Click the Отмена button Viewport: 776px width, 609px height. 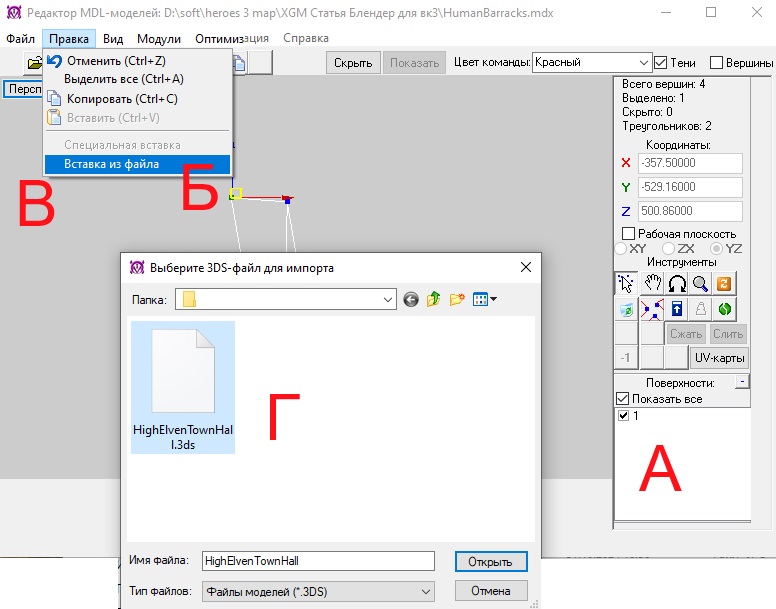pos(490,591)
